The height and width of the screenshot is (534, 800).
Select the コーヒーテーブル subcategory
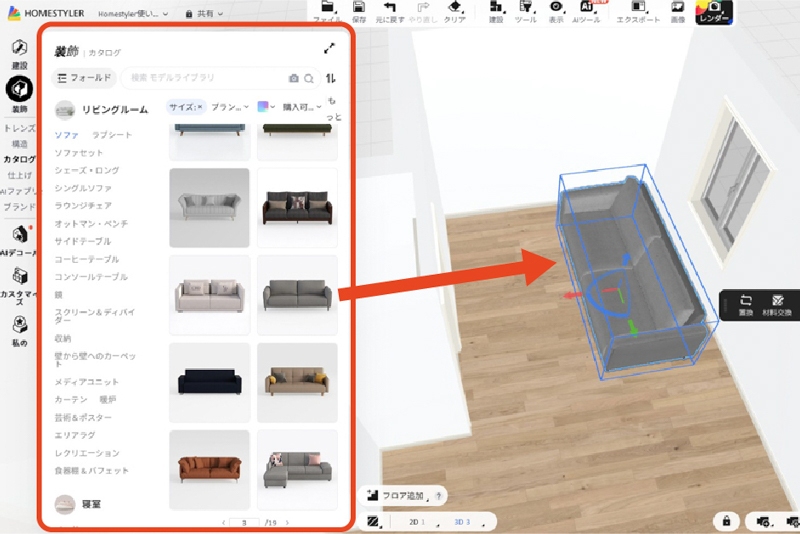click(x=87, y=259)
